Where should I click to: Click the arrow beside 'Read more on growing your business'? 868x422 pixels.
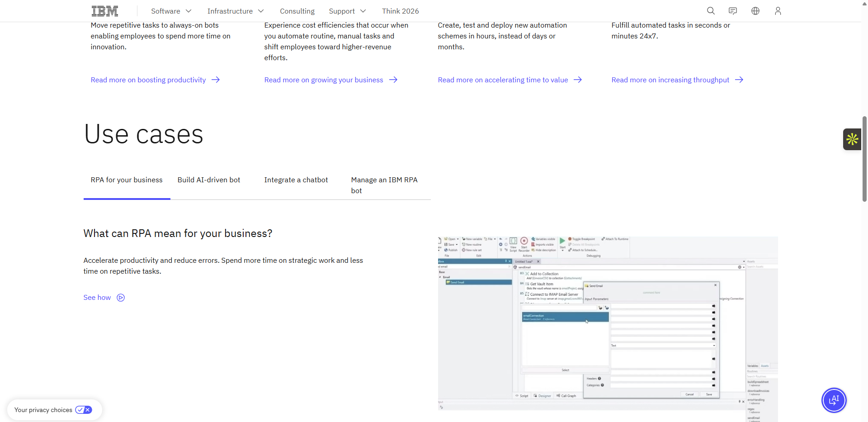pyautogui.click(x=393, y=80)
